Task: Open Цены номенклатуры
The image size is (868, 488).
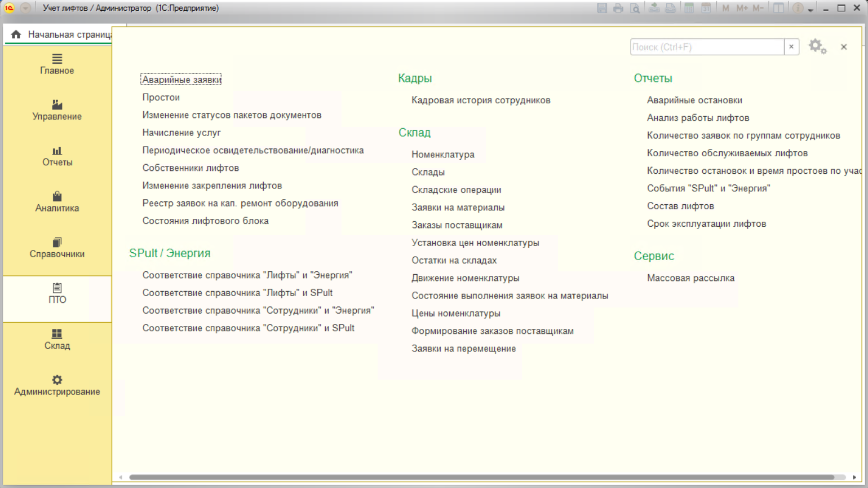Action: pyautogui.click(x=455, y=313)
